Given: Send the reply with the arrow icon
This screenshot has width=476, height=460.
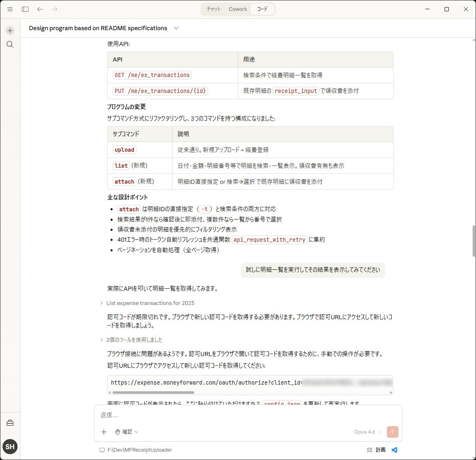Looking at the screenshot, I should tap(392, 432).
